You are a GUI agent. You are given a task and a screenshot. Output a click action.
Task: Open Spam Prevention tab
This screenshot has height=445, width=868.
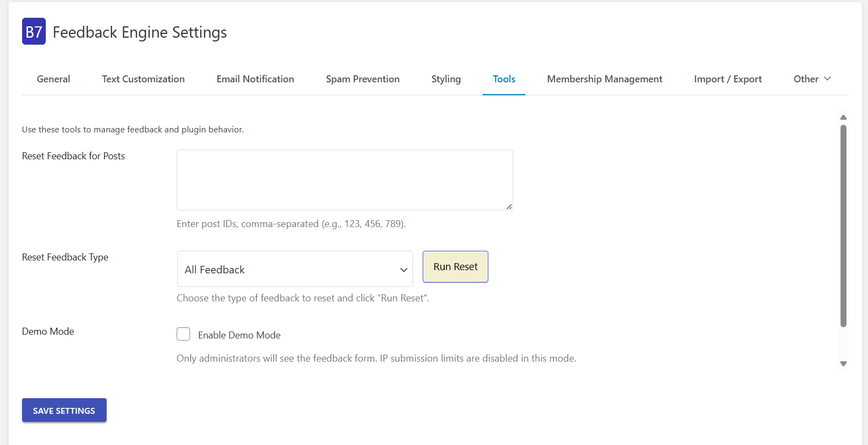(x=362, y=79)
